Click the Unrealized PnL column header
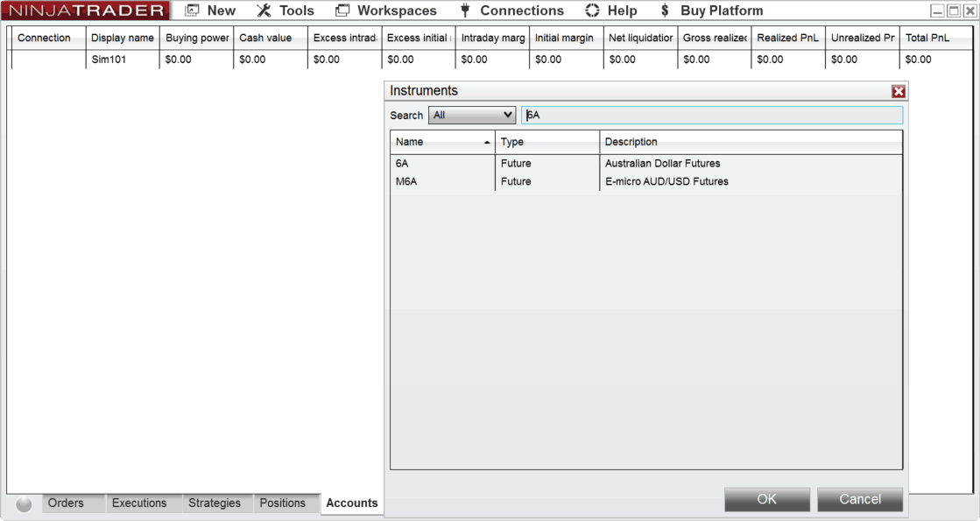Viewport: 980px width, 521px height. click(x=863, y=39)
